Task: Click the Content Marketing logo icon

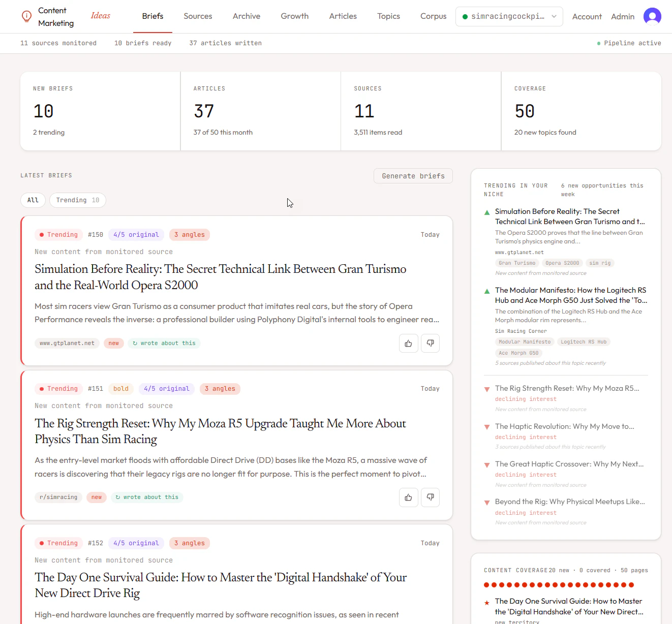Action: click(26, 16)
